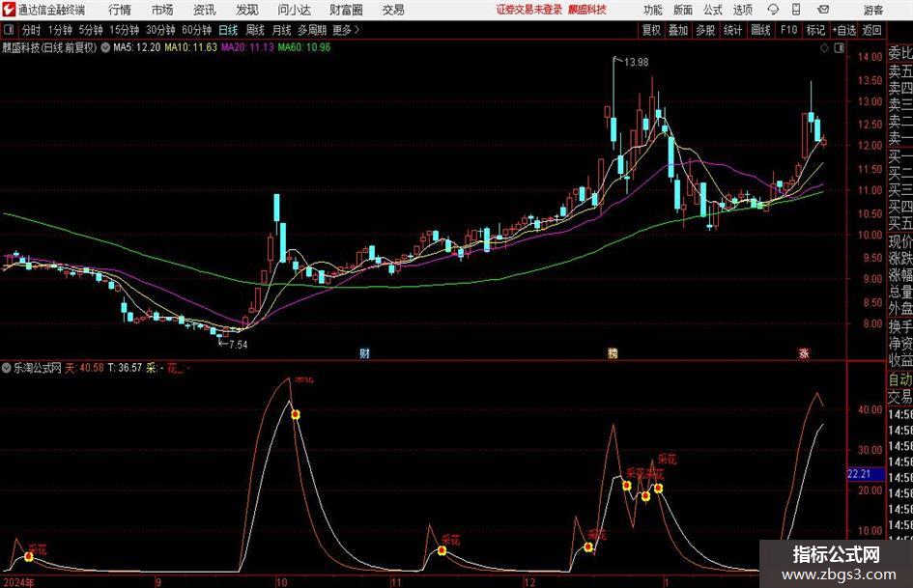Screen dimensions: 913x588
Task: Click the 叠加 toolbar button
Action: pyautogui.click(x=678, y=30)
